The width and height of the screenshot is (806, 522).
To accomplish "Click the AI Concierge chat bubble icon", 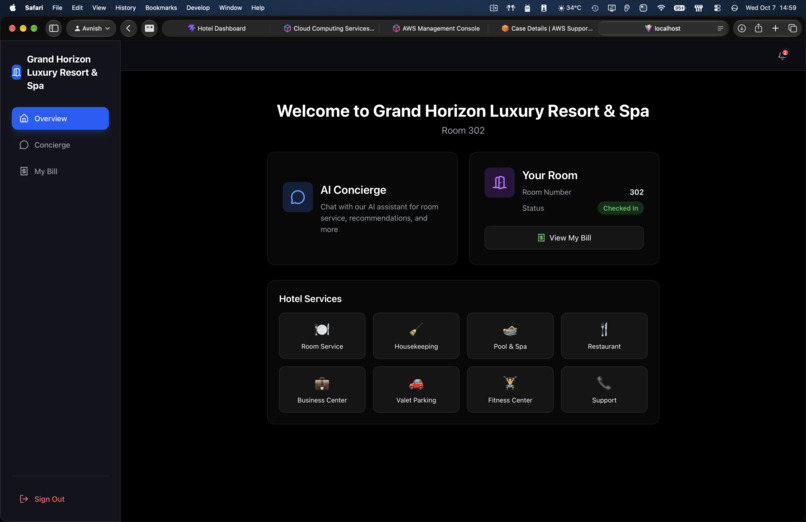I will pos(298,197).
